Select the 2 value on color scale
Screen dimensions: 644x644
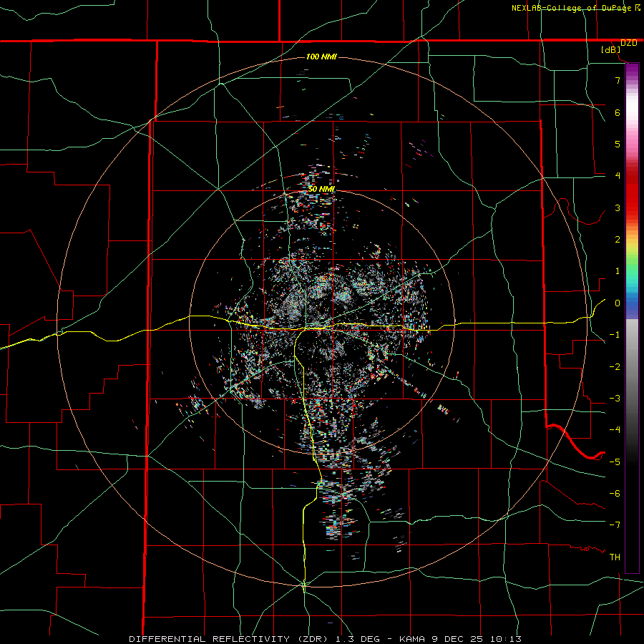click(x=618, y=240)
